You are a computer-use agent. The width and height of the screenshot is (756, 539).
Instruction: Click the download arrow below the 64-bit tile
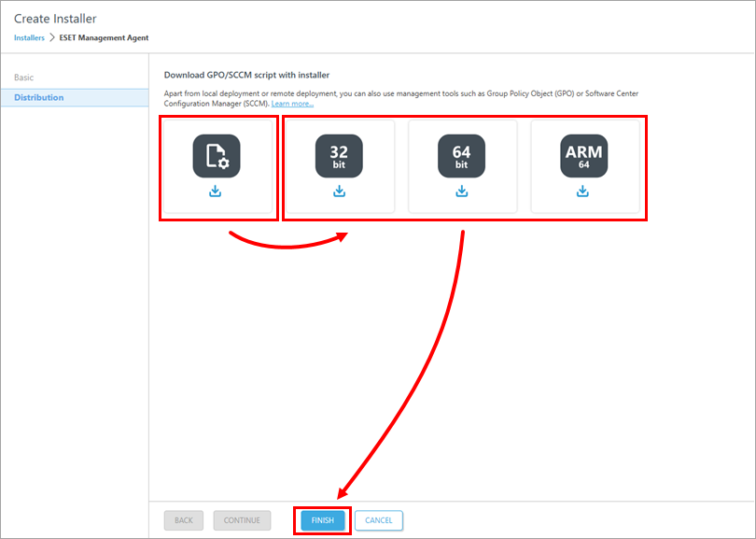coord(461,191)
